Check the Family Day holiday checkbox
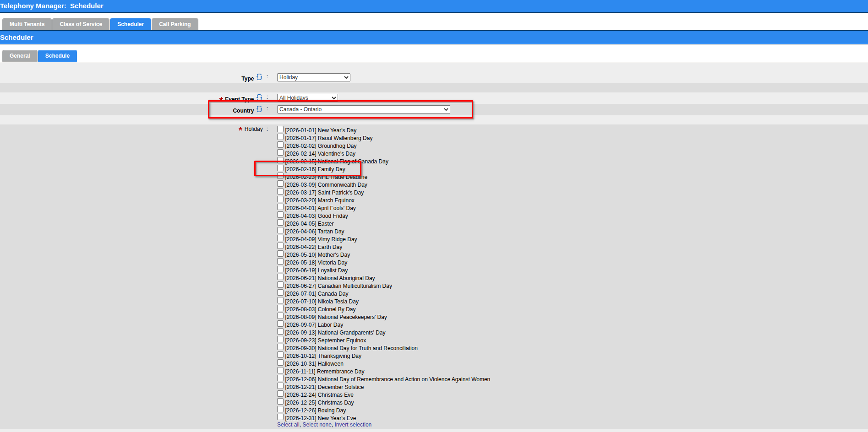 point(280,168)
